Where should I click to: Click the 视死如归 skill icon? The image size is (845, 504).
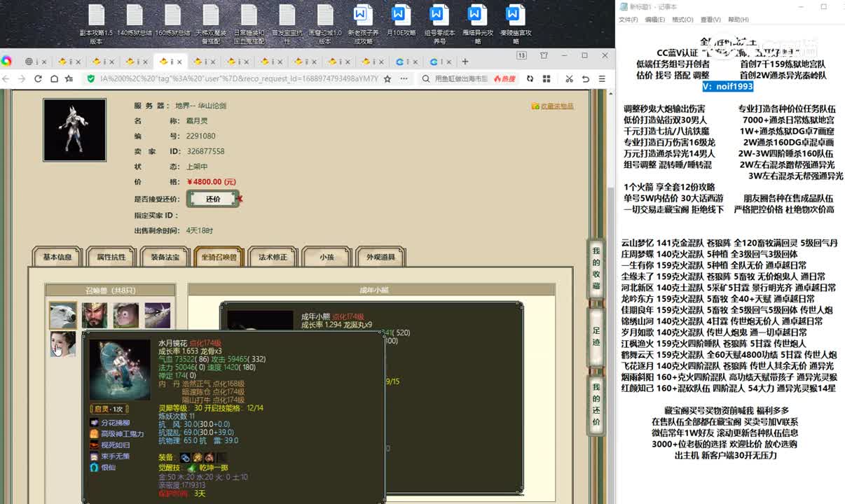[x=95, y=445]
